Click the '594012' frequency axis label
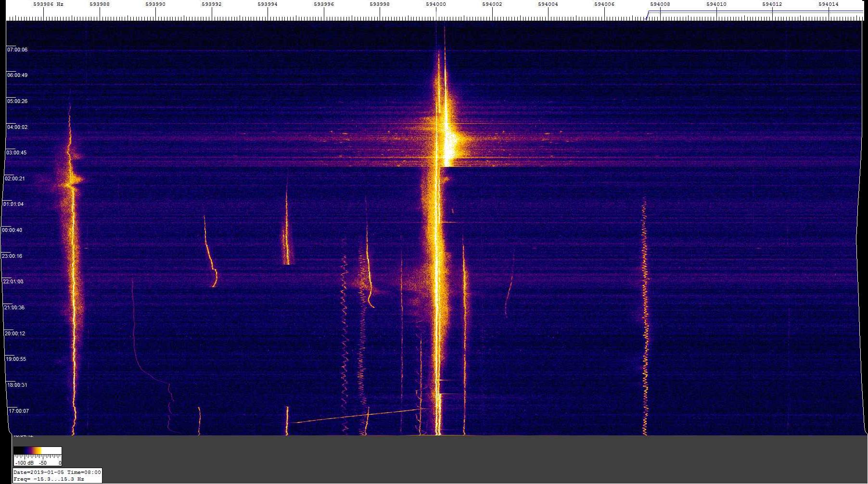 (x=772, y=4)
